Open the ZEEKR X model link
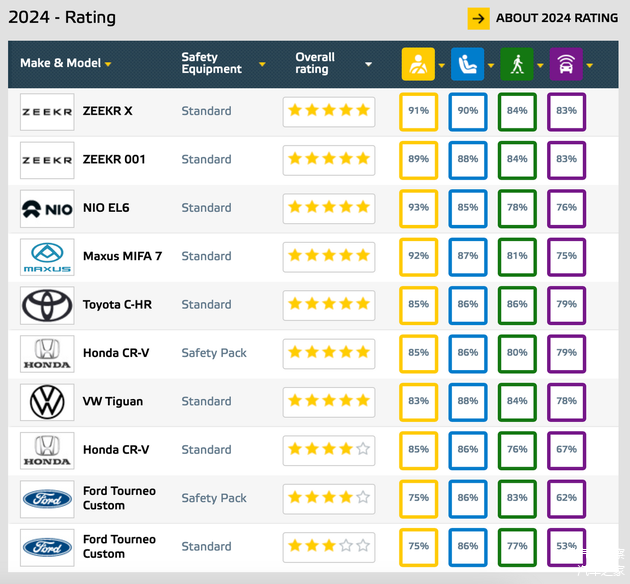This screenshot has width=630, height=584. pos(107,111)
